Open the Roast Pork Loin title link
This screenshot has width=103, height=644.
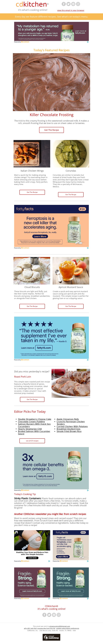tap(23, 376)
